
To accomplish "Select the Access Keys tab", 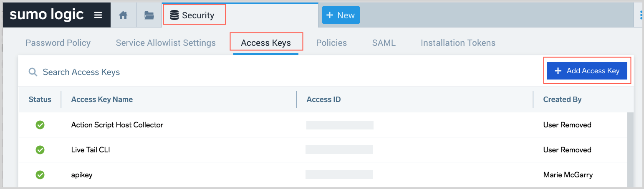I will pos(266,43).
